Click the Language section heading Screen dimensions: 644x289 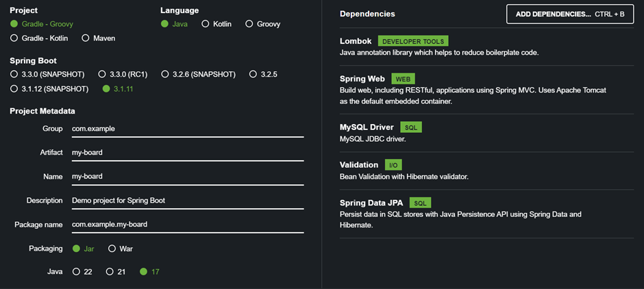(179, 10)
